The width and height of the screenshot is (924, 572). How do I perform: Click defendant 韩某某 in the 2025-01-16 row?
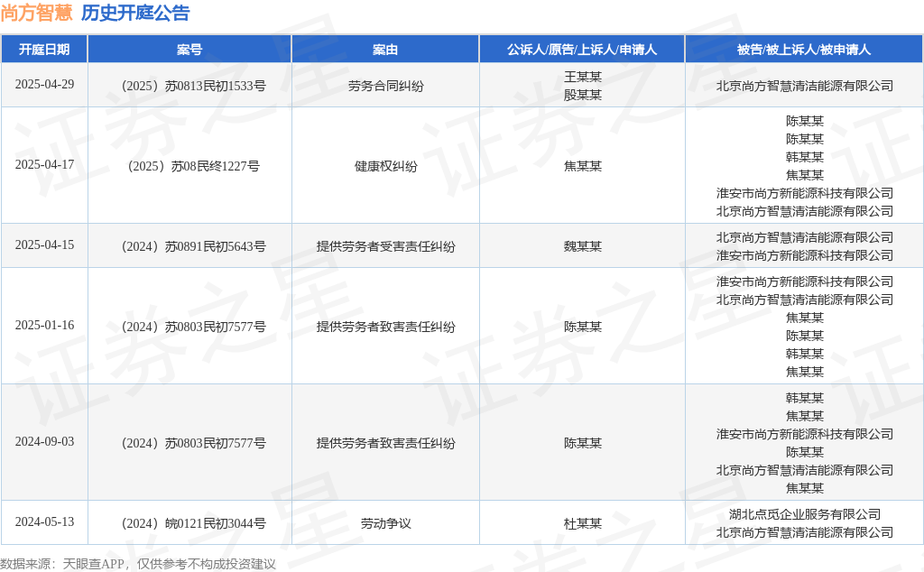click(x=804, y=354)
